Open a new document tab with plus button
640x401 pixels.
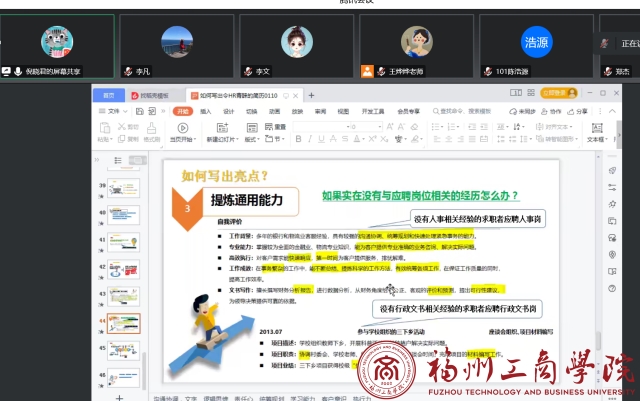point(311,93)
